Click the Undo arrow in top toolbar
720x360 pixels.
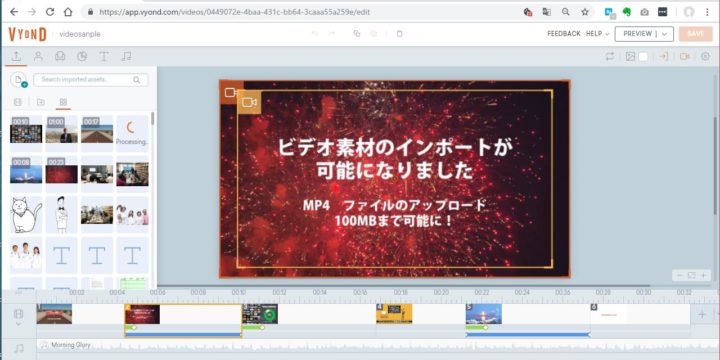click(315, 34)
